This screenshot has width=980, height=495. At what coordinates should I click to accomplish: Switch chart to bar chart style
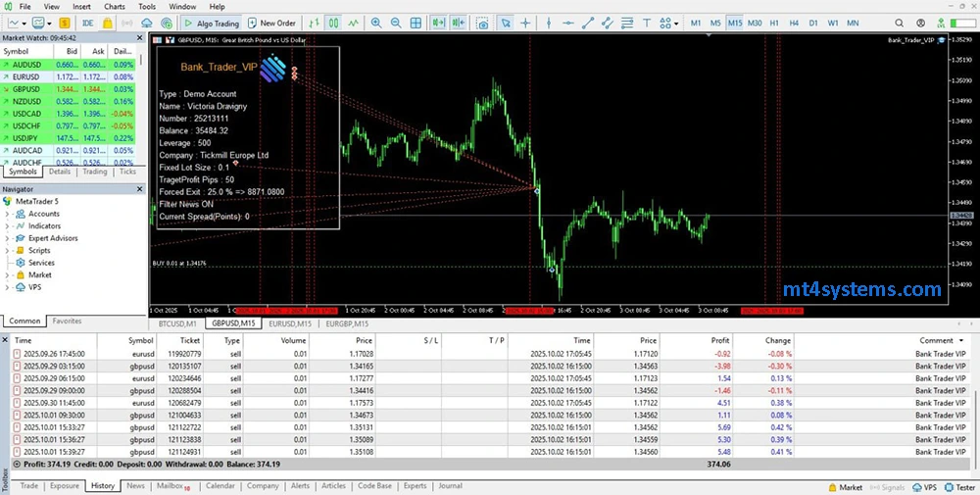point(314,24)
